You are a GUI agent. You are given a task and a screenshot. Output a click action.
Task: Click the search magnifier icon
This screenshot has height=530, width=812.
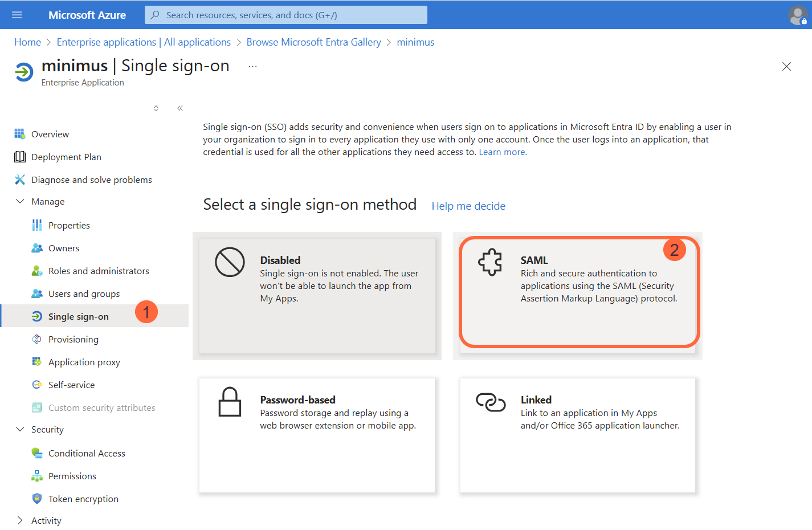(x=155, y=15)
